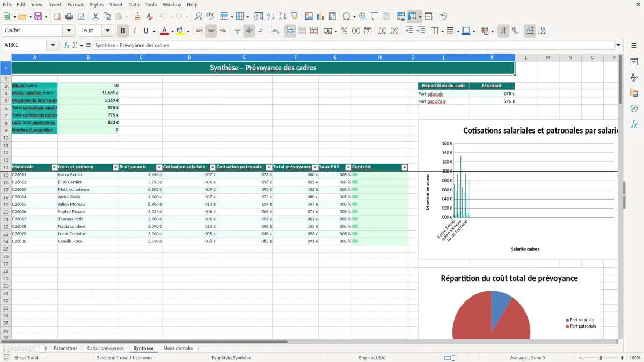
Task: Toggle Align Right
Action: click(223, 31)
